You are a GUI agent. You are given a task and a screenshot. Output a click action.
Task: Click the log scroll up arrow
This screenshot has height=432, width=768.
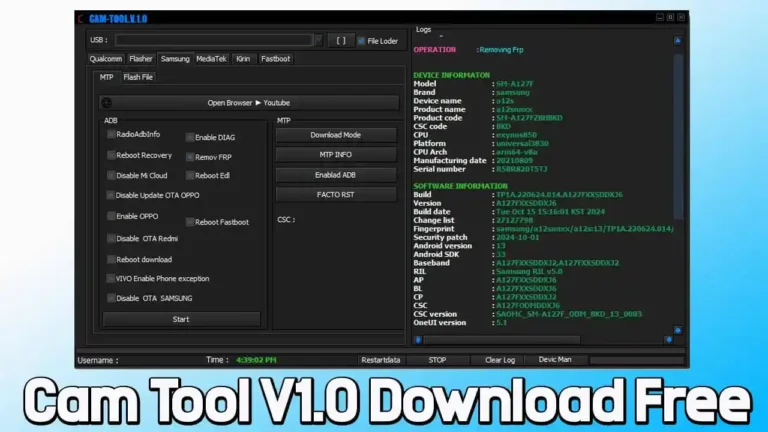[678, 41]
